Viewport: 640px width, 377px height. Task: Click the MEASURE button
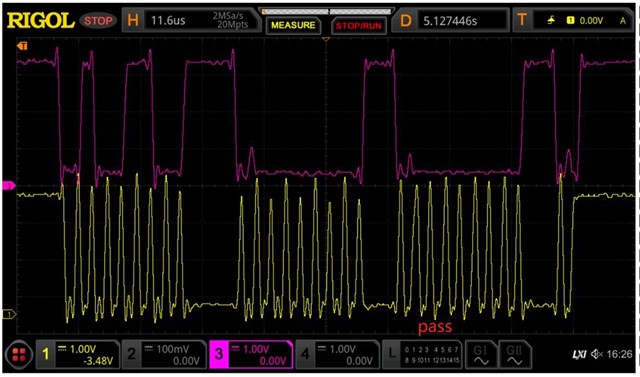point(293,25)
